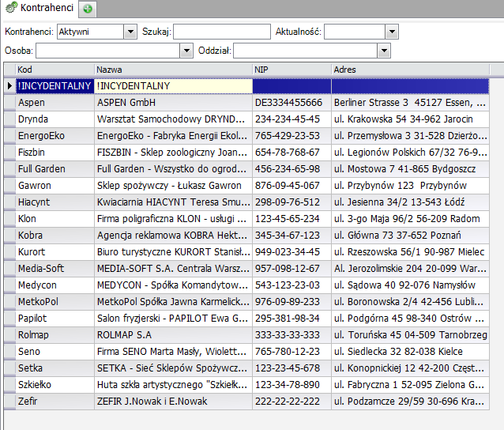Select the Kontrahenci tab
The image size is (504, 430).
(39, 7)
